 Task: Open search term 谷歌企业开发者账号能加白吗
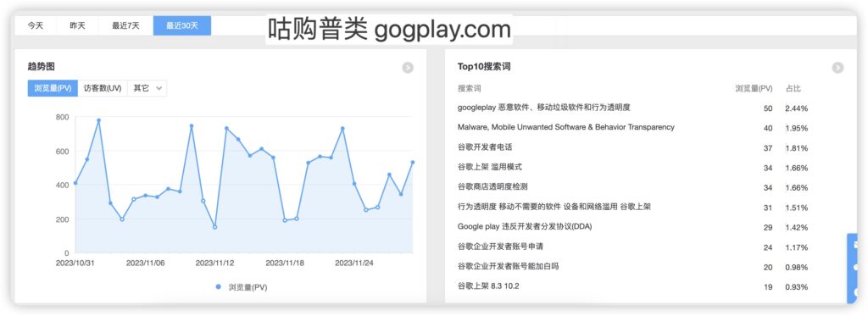[x=509, y=267]
